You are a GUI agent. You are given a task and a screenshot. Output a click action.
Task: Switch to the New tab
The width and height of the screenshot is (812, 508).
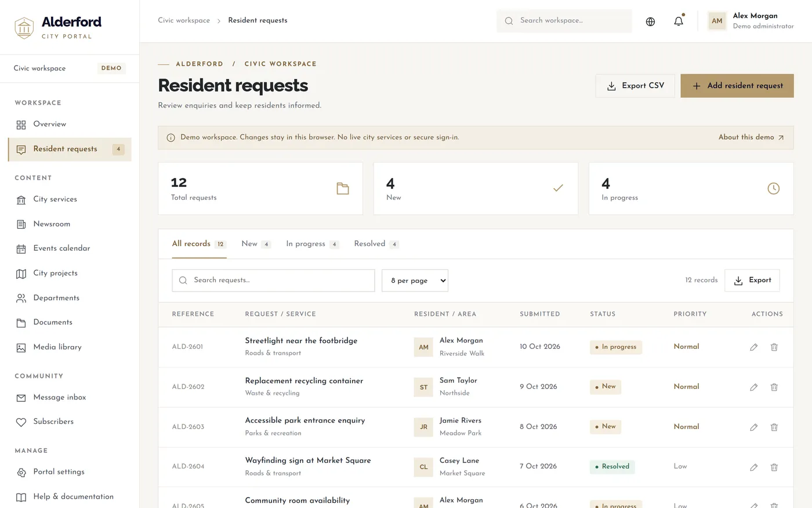click(256, 244)
